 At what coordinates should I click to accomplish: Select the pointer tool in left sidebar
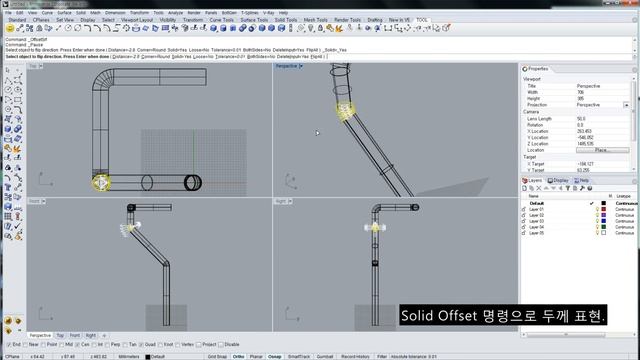point(8,71)
